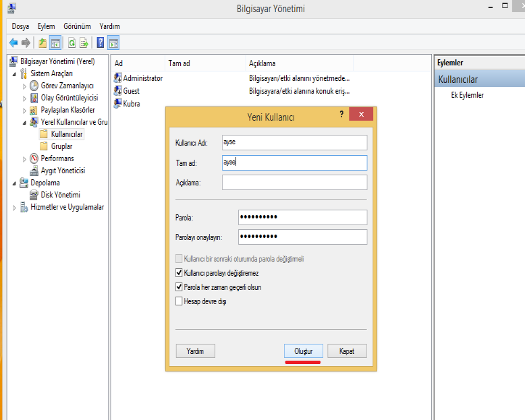Click the Up one level folder icon
This screenshot has height=420, width=525.
click(43, 42)
